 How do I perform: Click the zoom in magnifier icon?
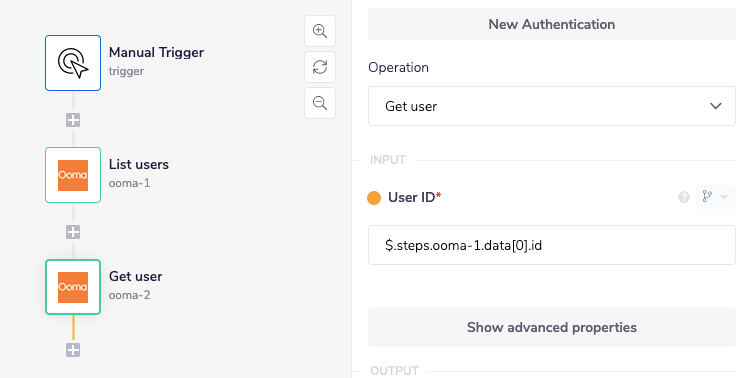click(x=320, y=31)
